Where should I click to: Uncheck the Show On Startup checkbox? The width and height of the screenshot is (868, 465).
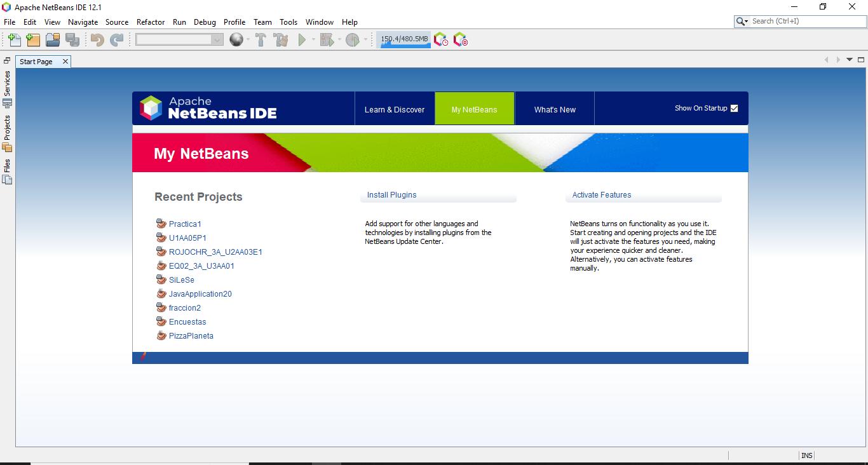734,108
